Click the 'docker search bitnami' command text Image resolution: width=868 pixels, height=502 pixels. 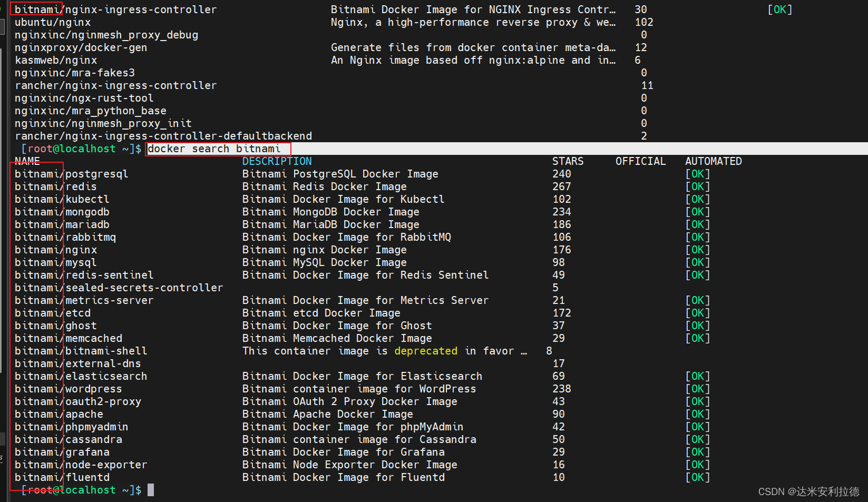[x=214, y=149]
